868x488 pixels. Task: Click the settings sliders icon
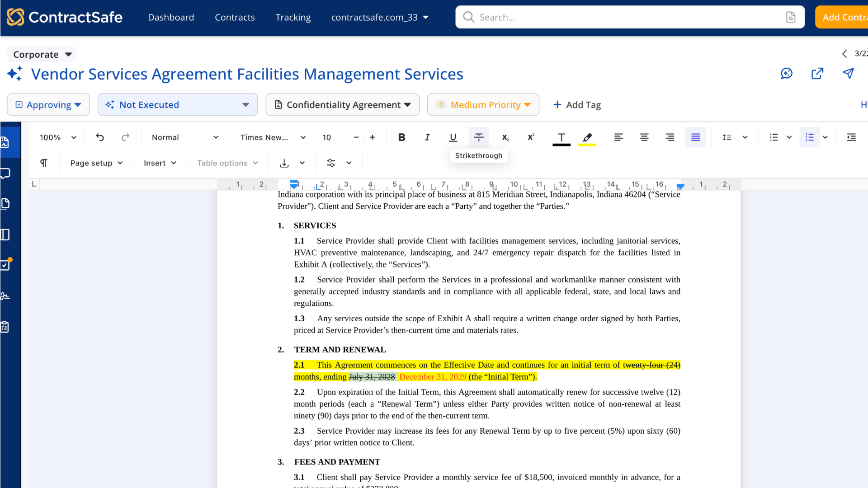click(331, 163)
